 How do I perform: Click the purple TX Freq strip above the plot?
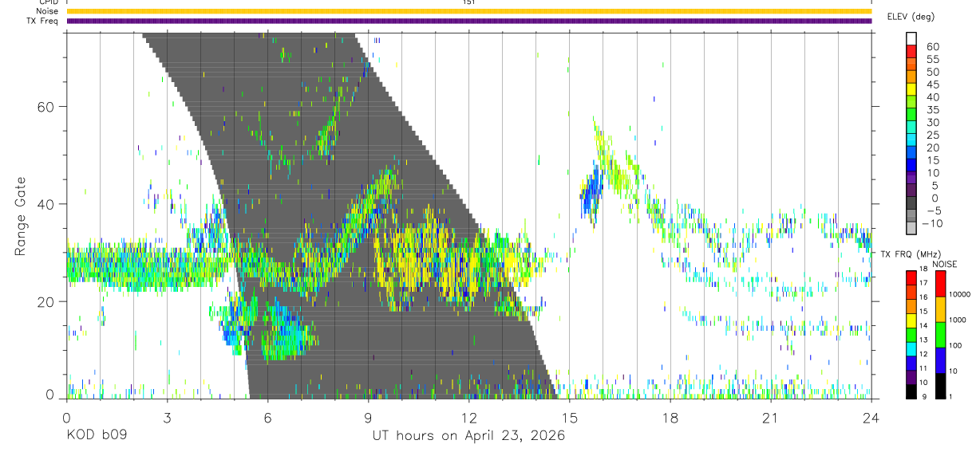tap(469, 21)
